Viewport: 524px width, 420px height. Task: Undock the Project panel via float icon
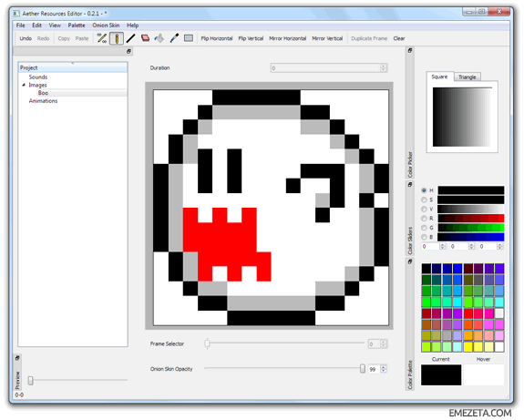tap(128, 51)
